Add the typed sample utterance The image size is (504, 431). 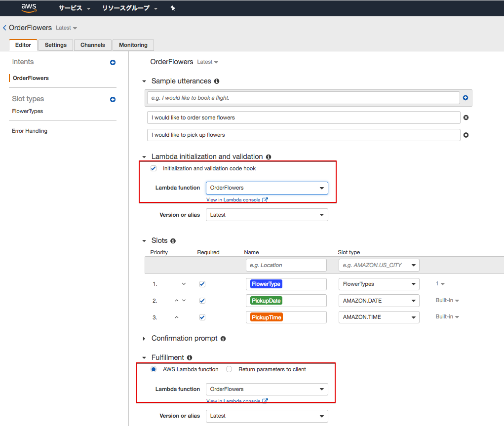(465, 98)
